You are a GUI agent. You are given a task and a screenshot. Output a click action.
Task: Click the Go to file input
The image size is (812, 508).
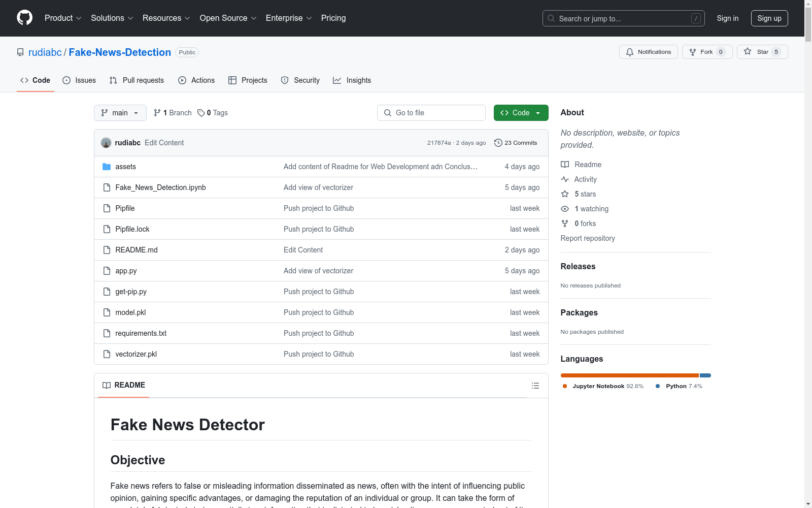431,113
